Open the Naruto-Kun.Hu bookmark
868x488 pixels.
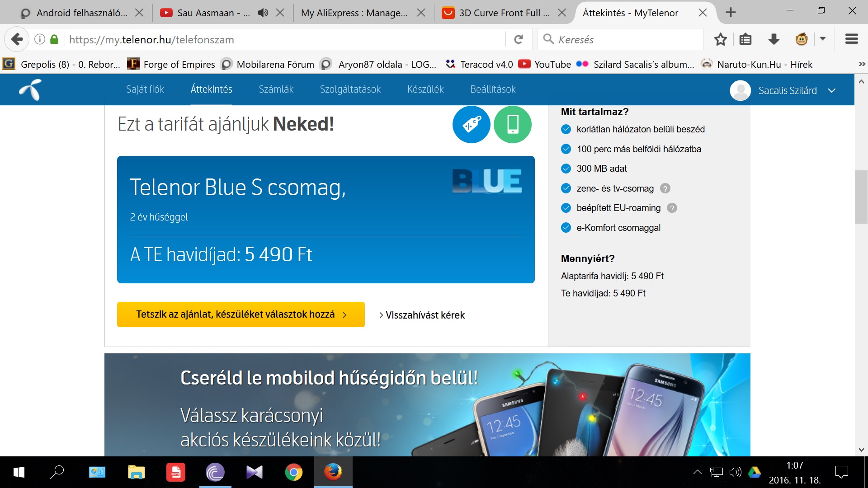pos(756,64)
